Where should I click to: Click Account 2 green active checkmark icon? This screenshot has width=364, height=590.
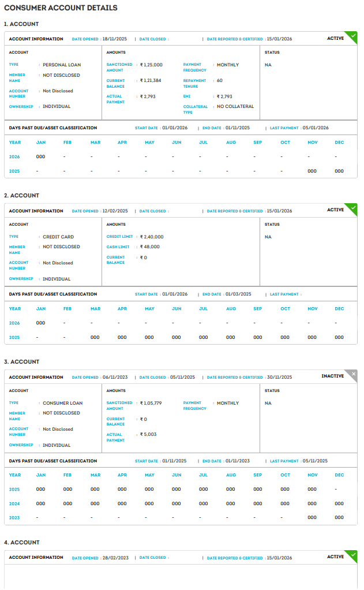coord(352,208)
